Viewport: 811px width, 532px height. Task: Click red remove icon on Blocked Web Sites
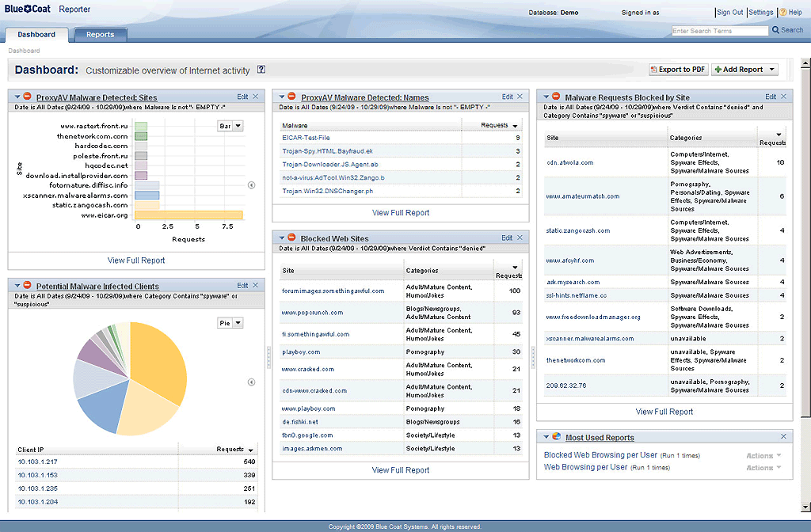click(291, 237)
